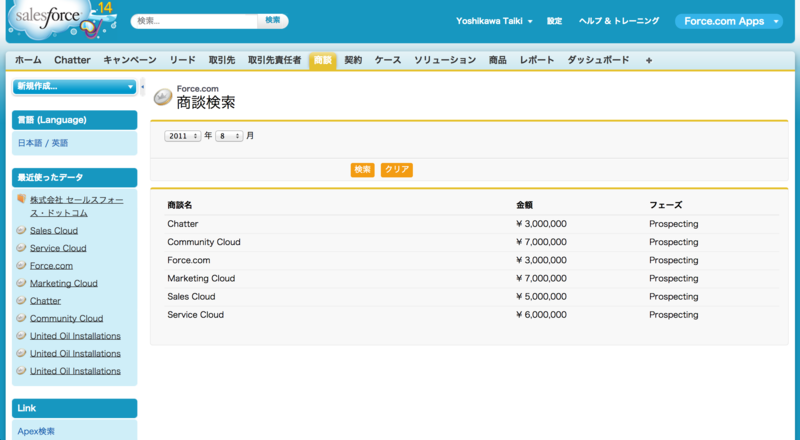Click Chatter in the results table
800x440 pixels.
coord(183,224)
